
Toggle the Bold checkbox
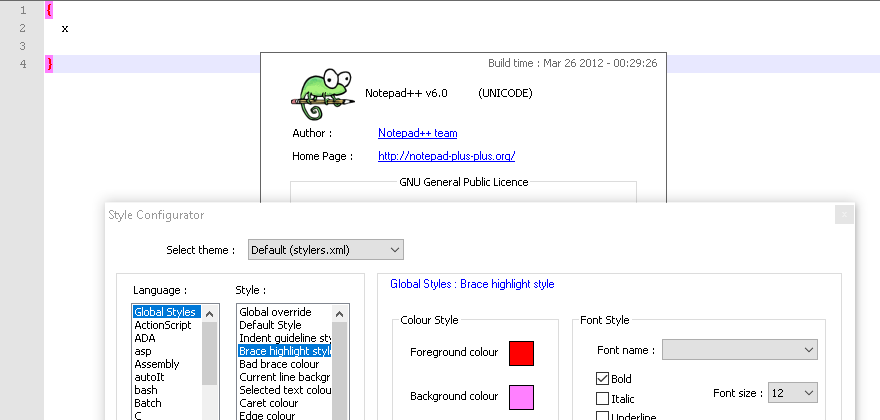point(602,378)
